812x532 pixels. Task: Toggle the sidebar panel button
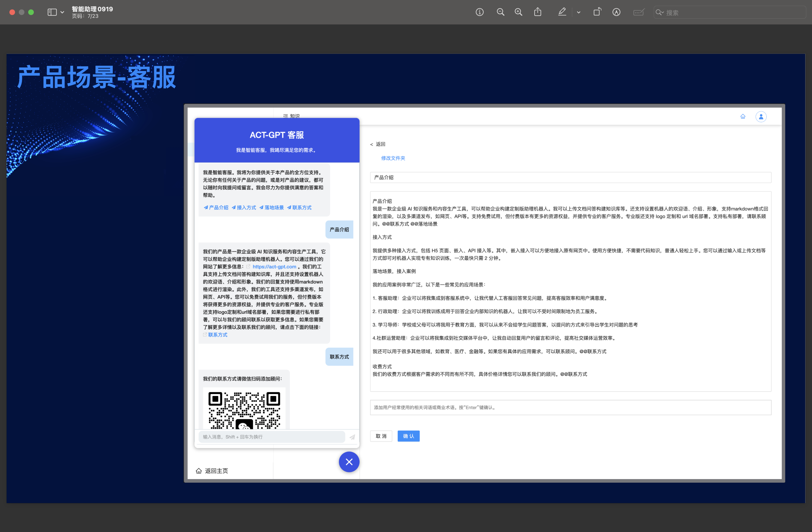pyautogui.click(x=52, y=12)
